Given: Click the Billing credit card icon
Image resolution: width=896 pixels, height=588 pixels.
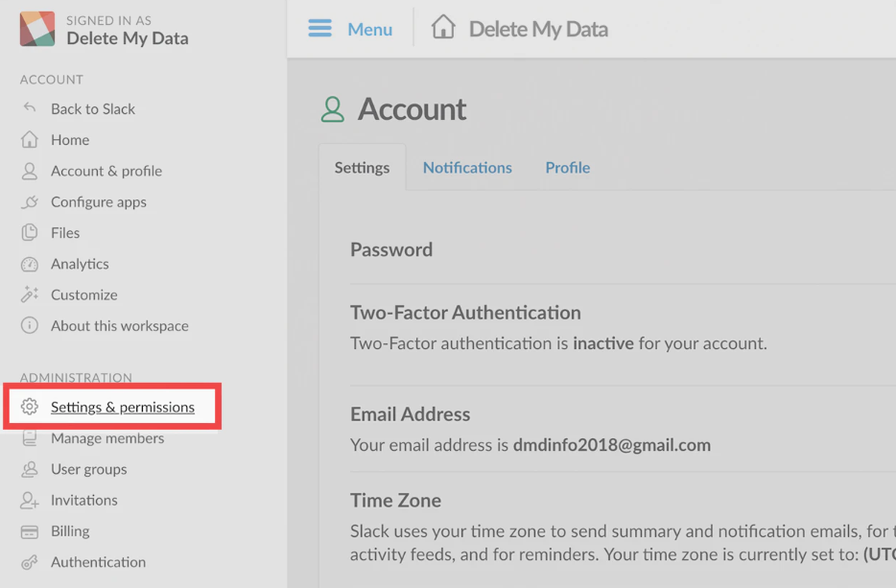Looking at the screenshot, I should (x=30, y=531).
